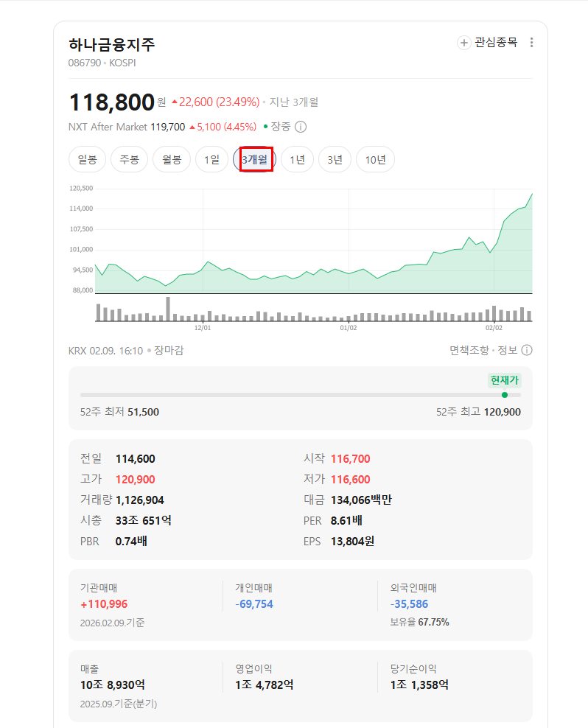Viewport: 588px width, 728px height.
Task: Click the 저가 value 116,600
Action: [x=350, y=480]
